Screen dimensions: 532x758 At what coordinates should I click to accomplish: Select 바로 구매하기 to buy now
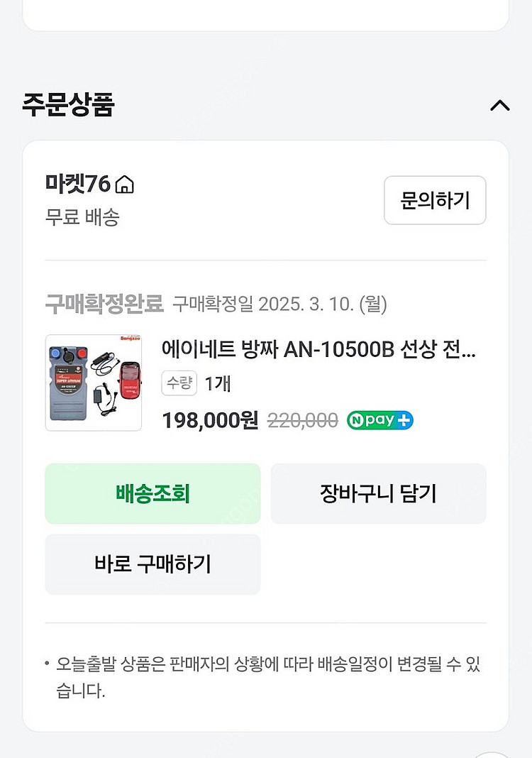[x=153, y=564]
